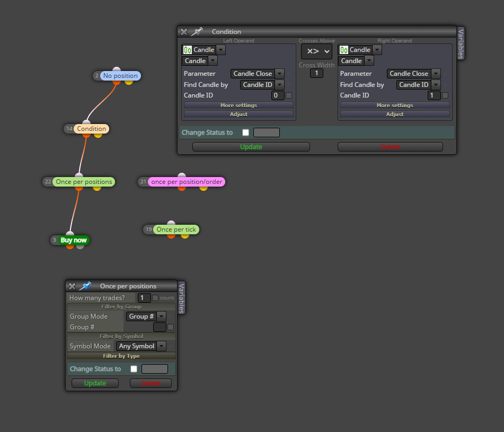The height and width of the screenshot is (432, 504).
Task: Pin the Condition panel
Action: (x=197, y=31)
